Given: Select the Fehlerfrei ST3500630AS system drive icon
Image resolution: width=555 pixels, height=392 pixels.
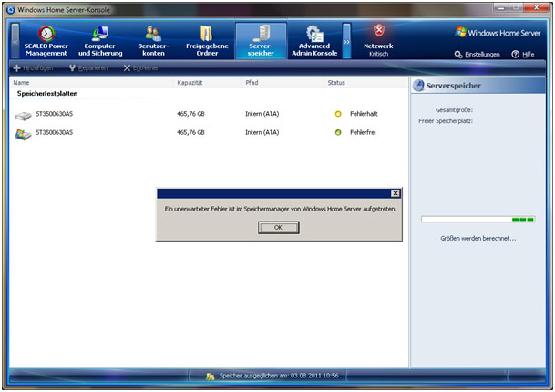Looking at the screenshot, I should coord(23,134).
